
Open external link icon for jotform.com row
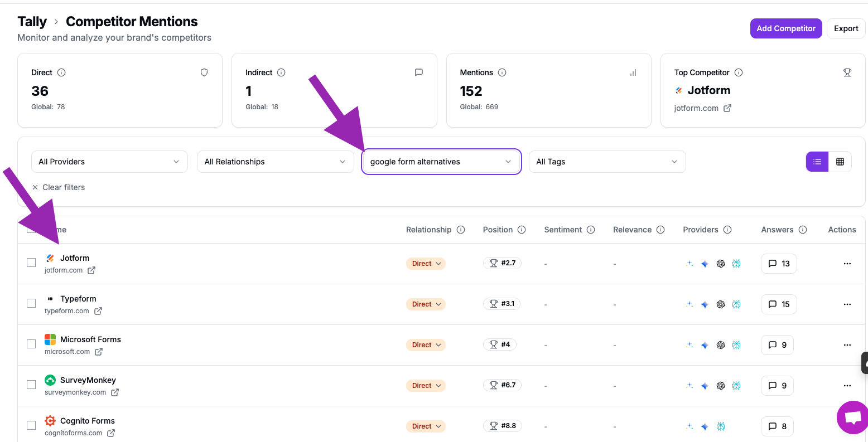[x=91, y=270]
